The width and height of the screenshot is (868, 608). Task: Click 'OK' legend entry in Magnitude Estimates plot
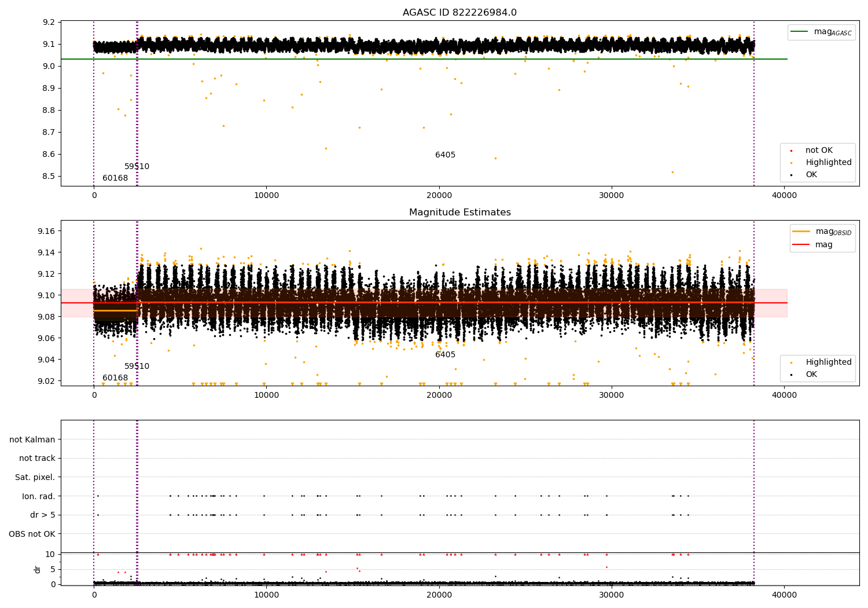point(804,375)
